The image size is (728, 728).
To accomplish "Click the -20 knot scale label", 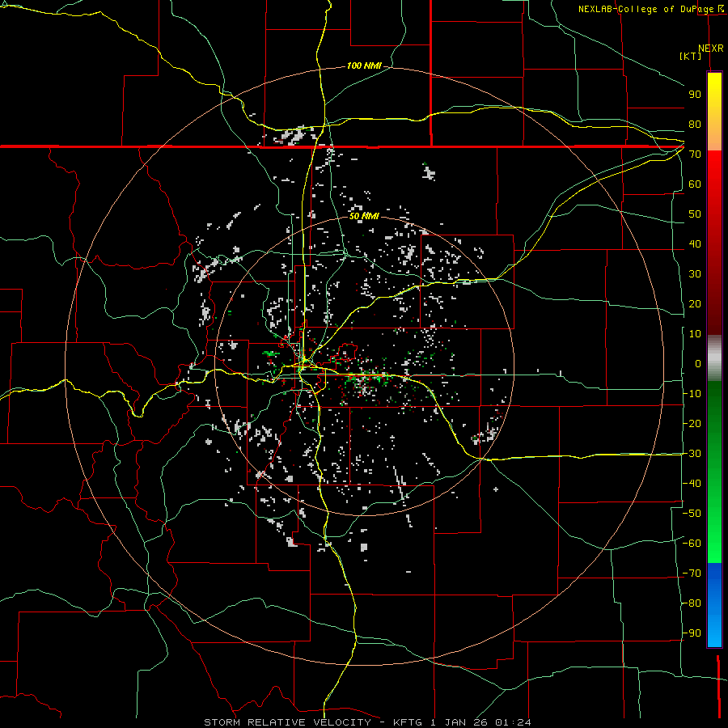I will [692, 424].
